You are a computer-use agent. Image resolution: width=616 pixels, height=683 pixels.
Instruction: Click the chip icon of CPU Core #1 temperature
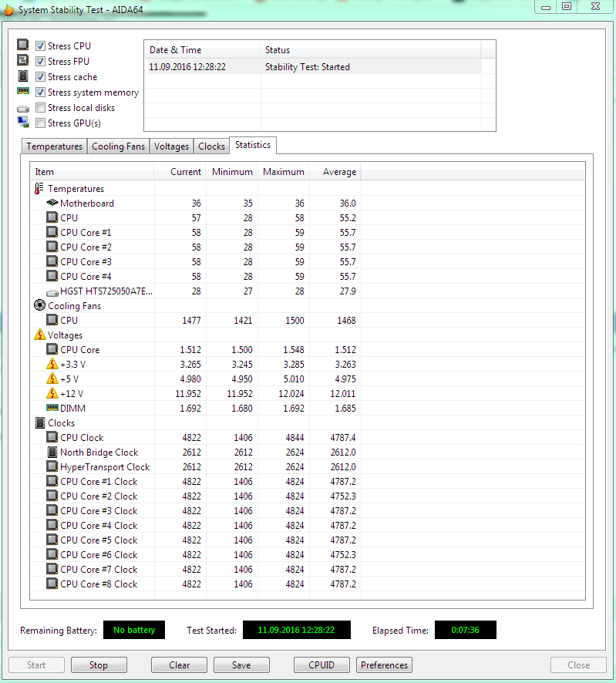(x=52, y=232)
